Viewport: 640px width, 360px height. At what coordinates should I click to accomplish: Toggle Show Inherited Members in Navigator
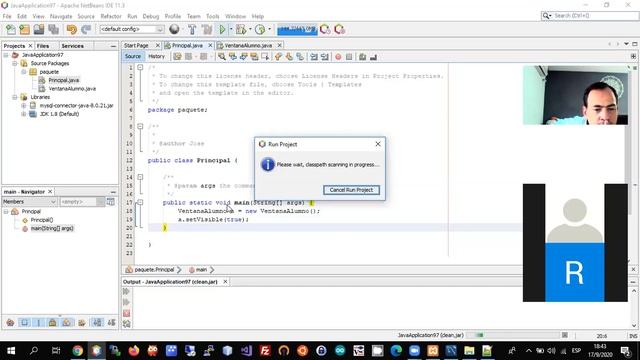[x=10, y=323]
